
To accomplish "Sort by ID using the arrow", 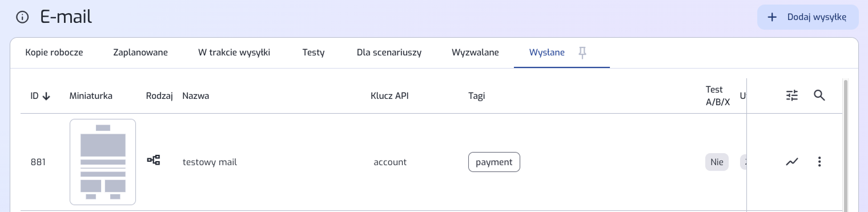I will tap(46, 96).
